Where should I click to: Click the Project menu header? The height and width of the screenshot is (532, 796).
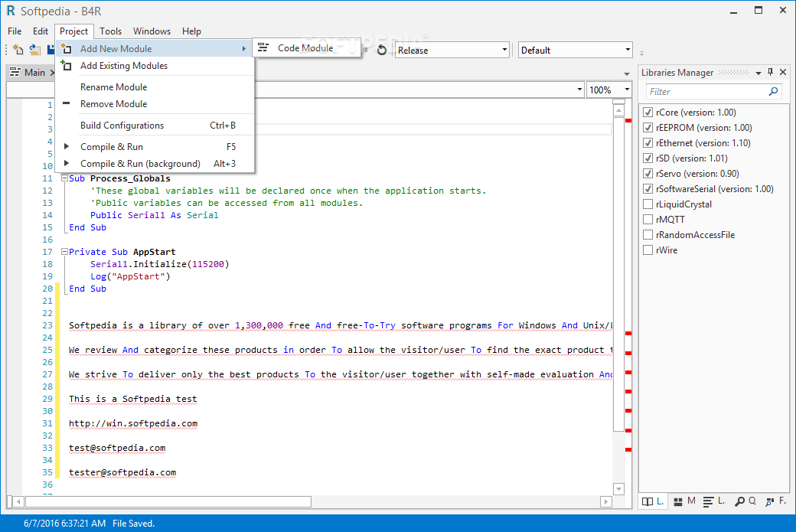click(x=74, y=31)
